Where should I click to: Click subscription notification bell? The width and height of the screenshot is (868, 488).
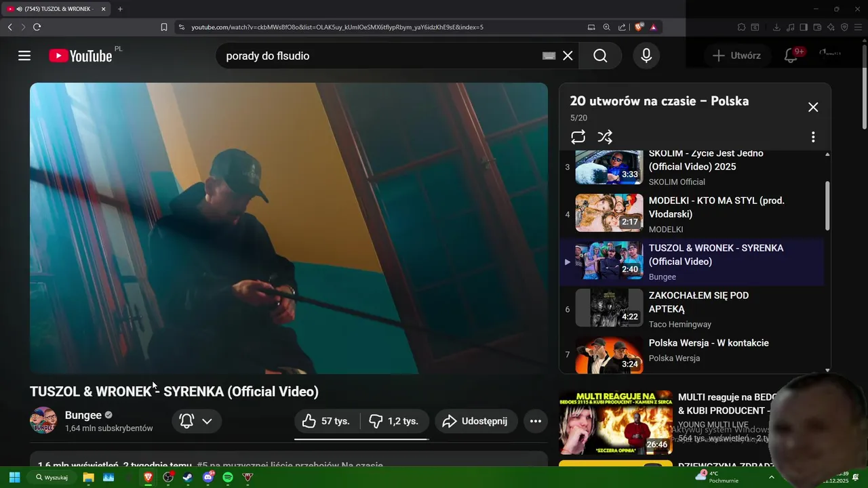[186, 421]
